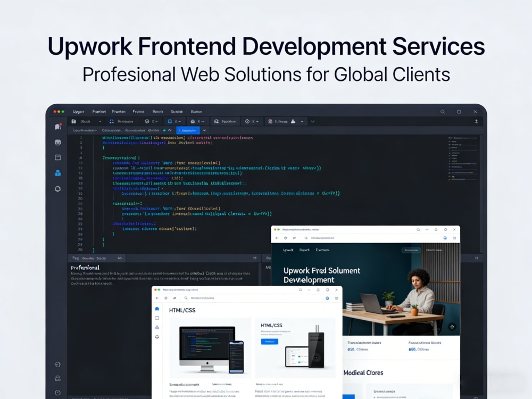Click the save disk icon in the editor toolbar

point(73,121)
